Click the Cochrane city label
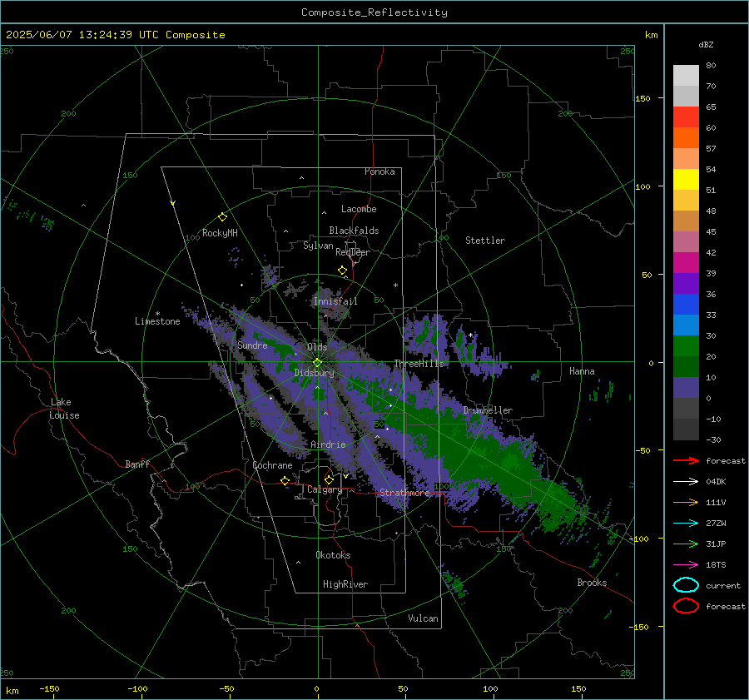Image resolution: width=749 pixels, height=700 pixels. click(x=272, y=465)
